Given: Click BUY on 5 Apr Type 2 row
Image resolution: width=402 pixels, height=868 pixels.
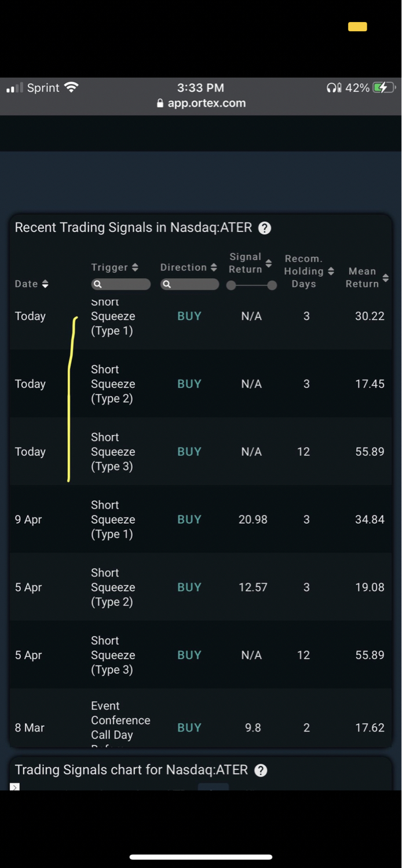Looking at the screenshot, I should pos(189,587).
